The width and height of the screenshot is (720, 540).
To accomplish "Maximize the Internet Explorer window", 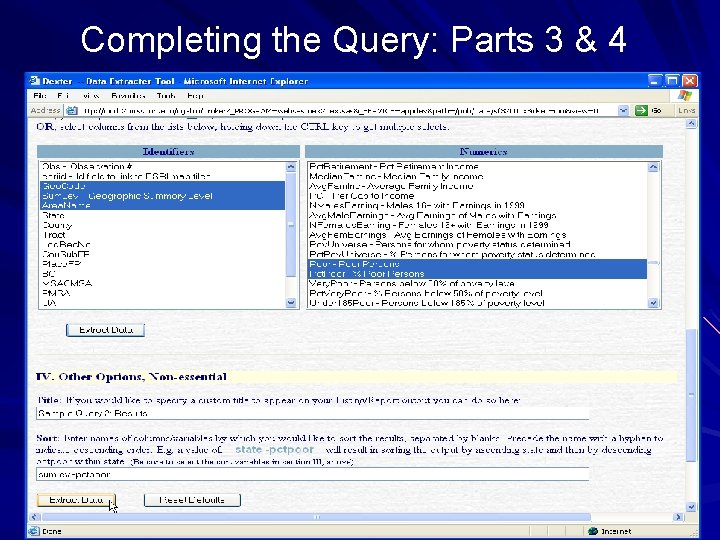I will coord(672,81).
